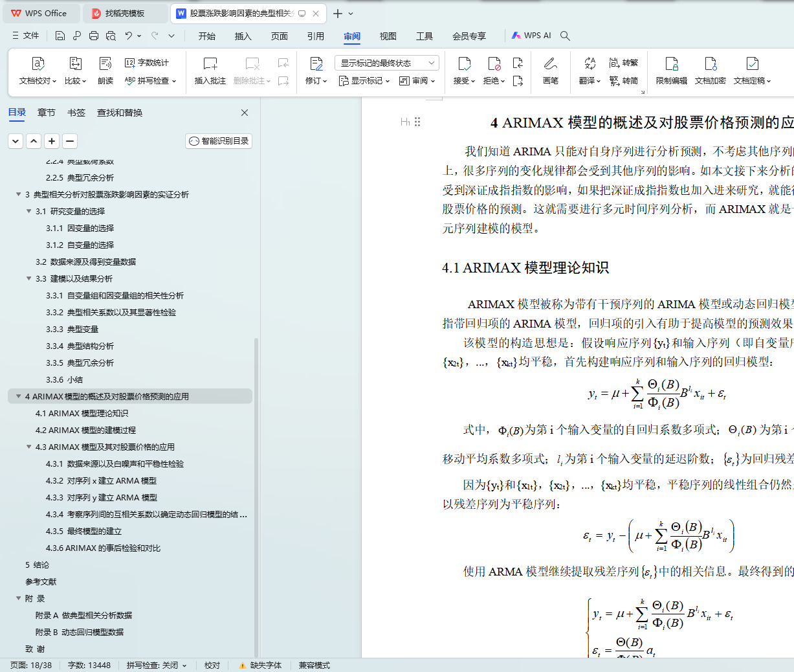This screenshot has width=794, height=672.
Task: Switch to 页面 page ribbon tab
Action: pos(280,36)
